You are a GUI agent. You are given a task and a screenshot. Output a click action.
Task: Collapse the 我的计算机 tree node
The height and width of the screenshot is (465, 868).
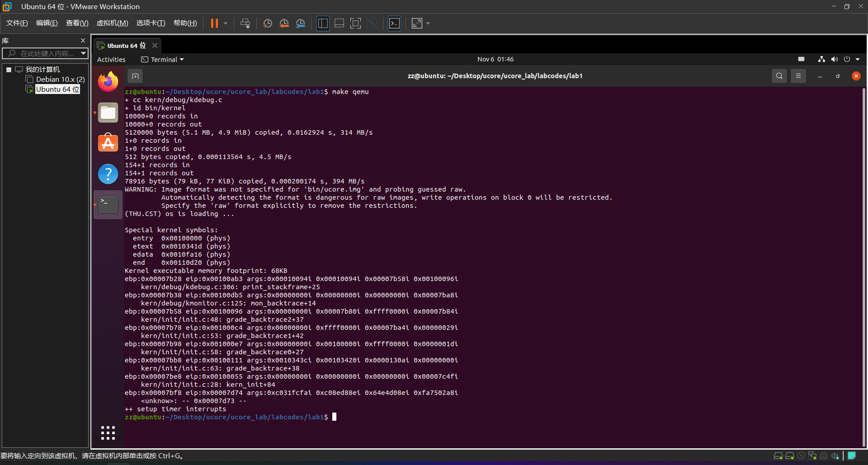point(9,70)
